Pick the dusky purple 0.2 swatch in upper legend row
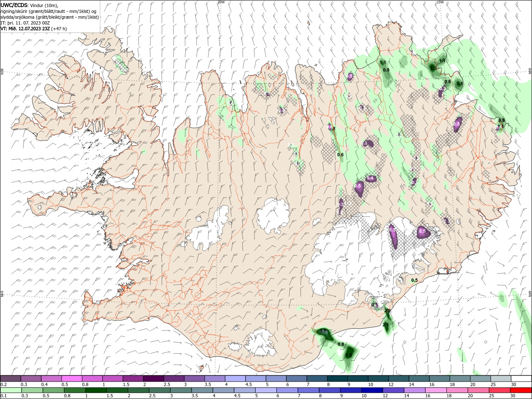Screen dimensions: 532x399 (10, 379)
